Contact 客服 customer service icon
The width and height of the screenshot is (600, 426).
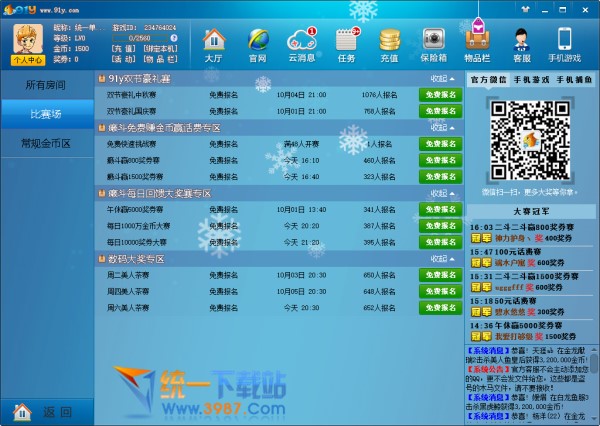(x=522, y=44)
